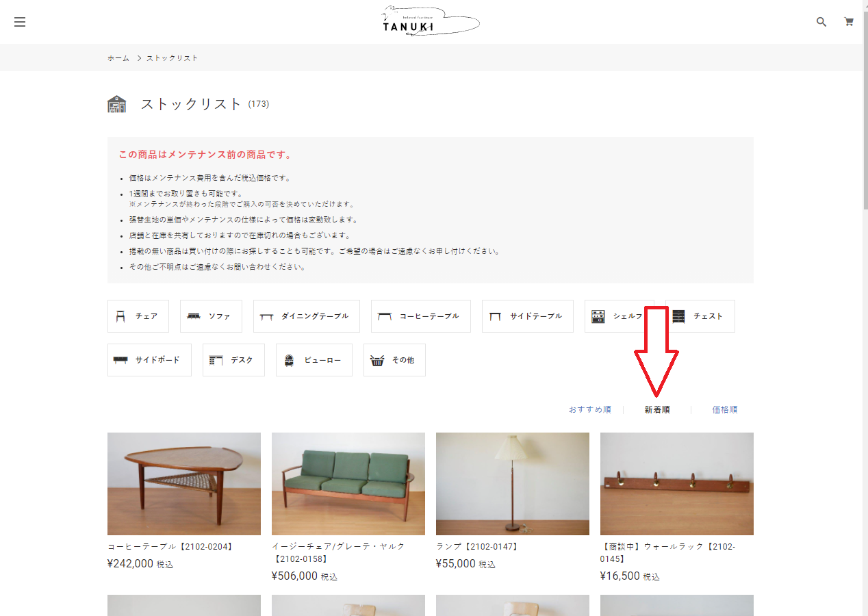This screenshot has height=616, width=868.
Task: Sort by おすすめ順
Action: [x=589, y=410]
